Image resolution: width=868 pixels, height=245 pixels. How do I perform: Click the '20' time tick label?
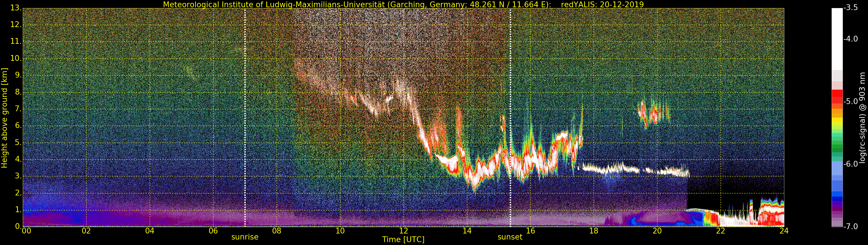(657, 231)
